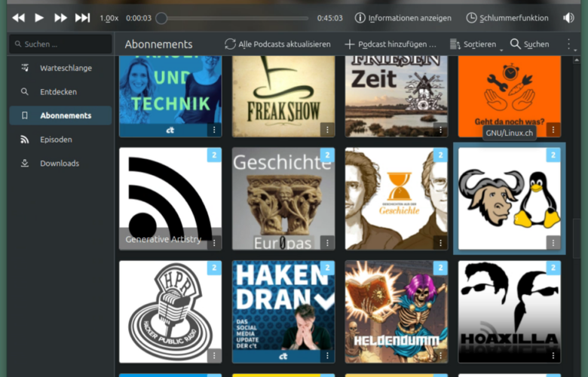
Task: Click unplayed count badge on GNU/Linux.ch tile
Action: 553,155
